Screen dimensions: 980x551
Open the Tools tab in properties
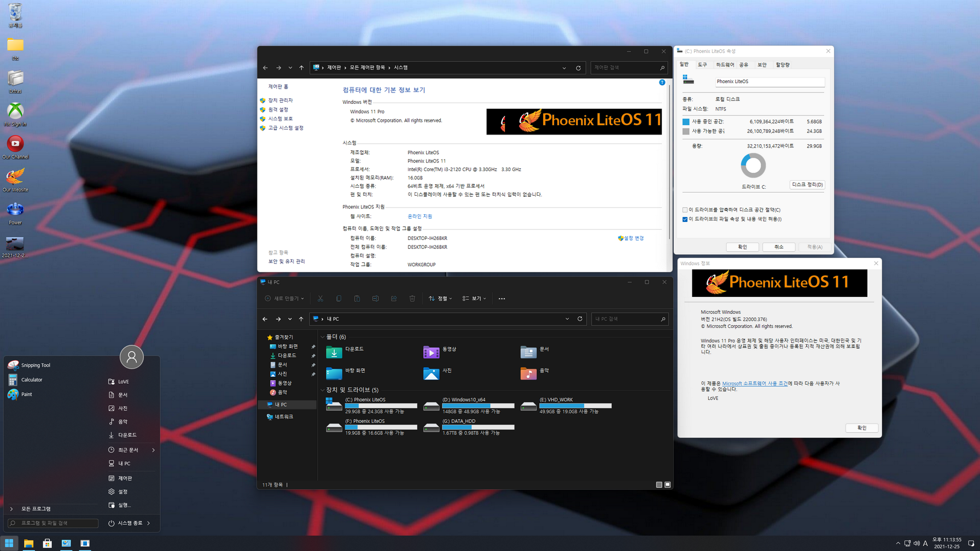702,65
